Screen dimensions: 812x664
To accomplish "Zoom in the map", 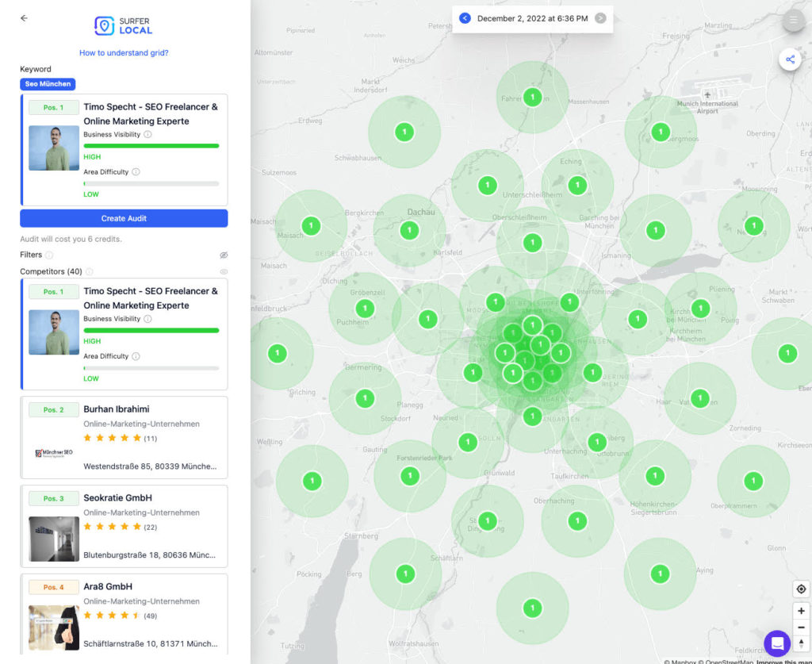I will (801, 611).
